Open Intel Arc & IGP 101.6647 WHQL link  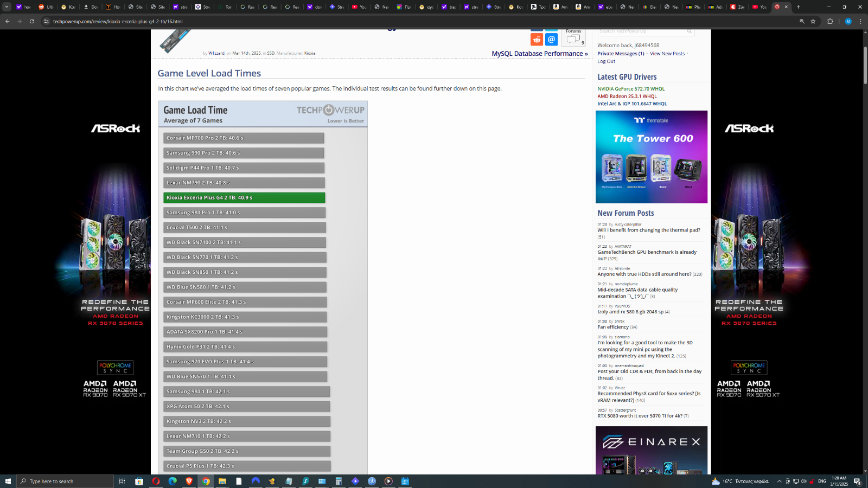click(632, 104)
